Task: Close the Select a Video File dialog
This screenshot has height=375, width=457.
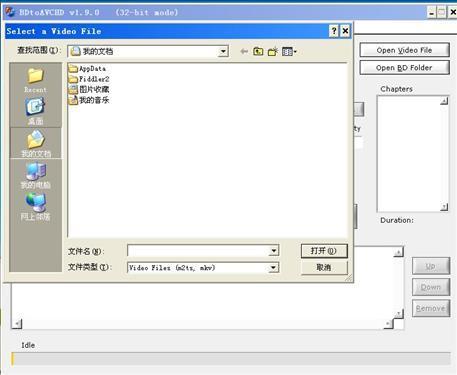Action: pos(345,31)
